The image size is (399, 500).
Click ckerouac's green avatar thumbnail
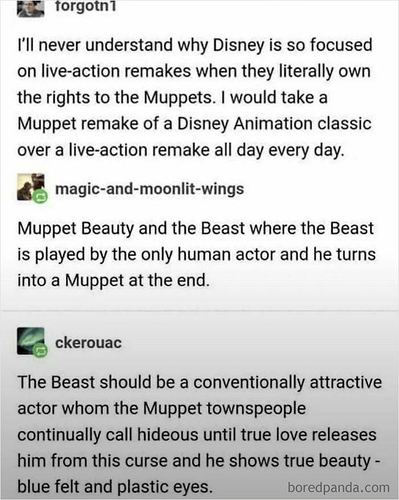coord(30,341)
